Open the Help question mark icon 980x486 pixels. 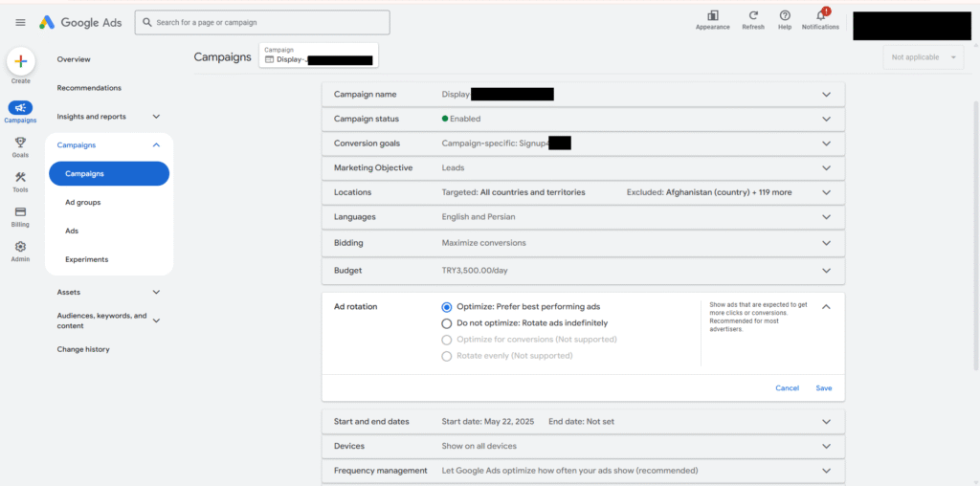[x=785, y=15]
